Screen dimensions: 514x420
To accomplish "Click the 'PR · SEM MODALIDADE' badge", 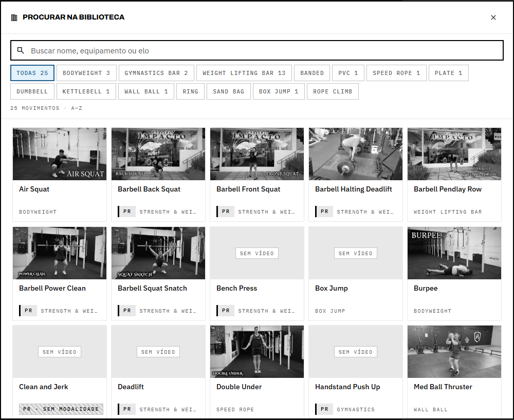I will tap(61, 409).
